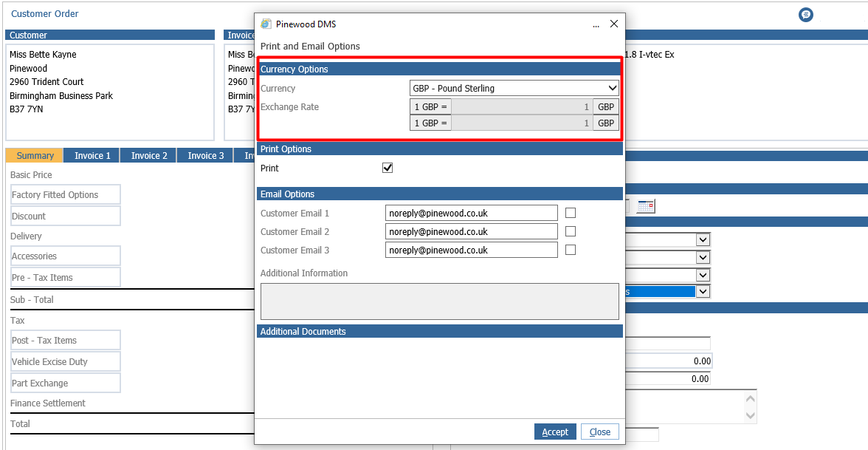868x450 pixels.
Task: Click the Currency Options section header
Action: pyautogui.click(x=440, y=69)
